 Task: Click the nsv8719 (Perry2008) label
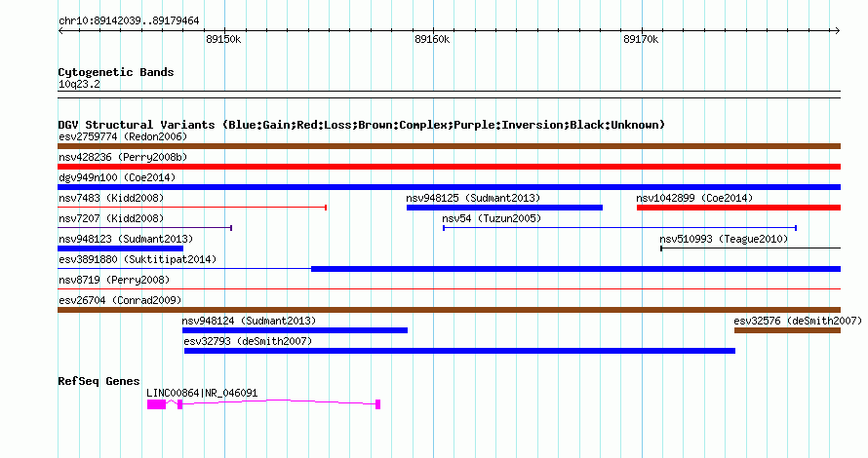[x=114, y=280]
